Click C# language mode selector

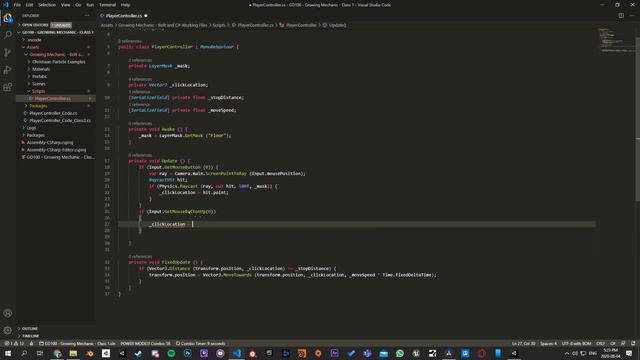click(612, 344)
